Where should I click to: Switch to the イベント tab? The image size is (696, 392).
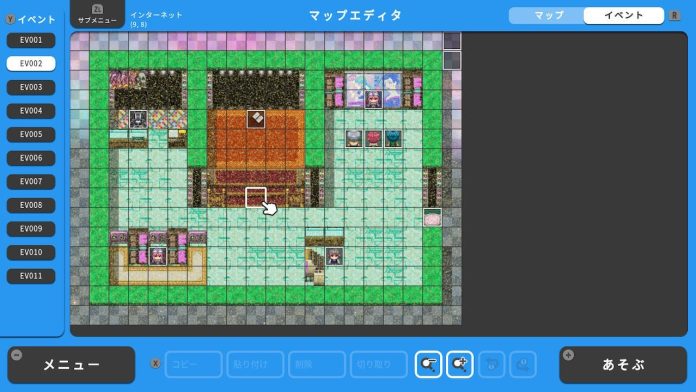click(624, 16)
